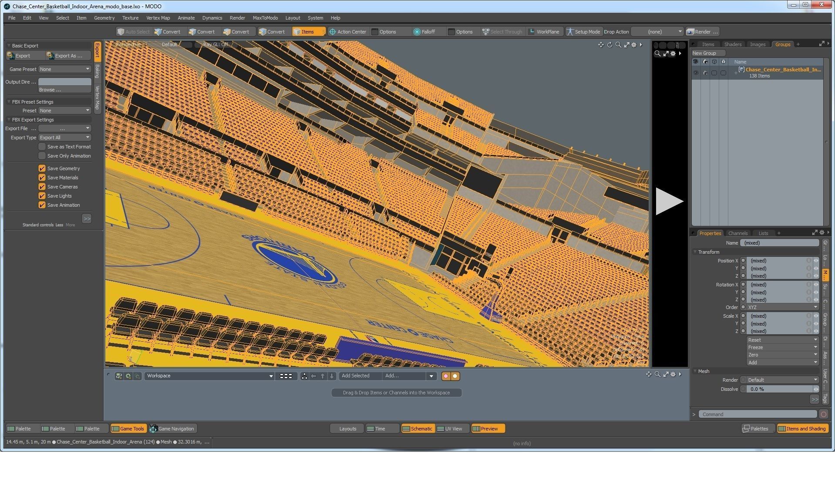835x504 pixels.
Task: Click the viewport zoom magnifier icon
Action: click(618, 45)
